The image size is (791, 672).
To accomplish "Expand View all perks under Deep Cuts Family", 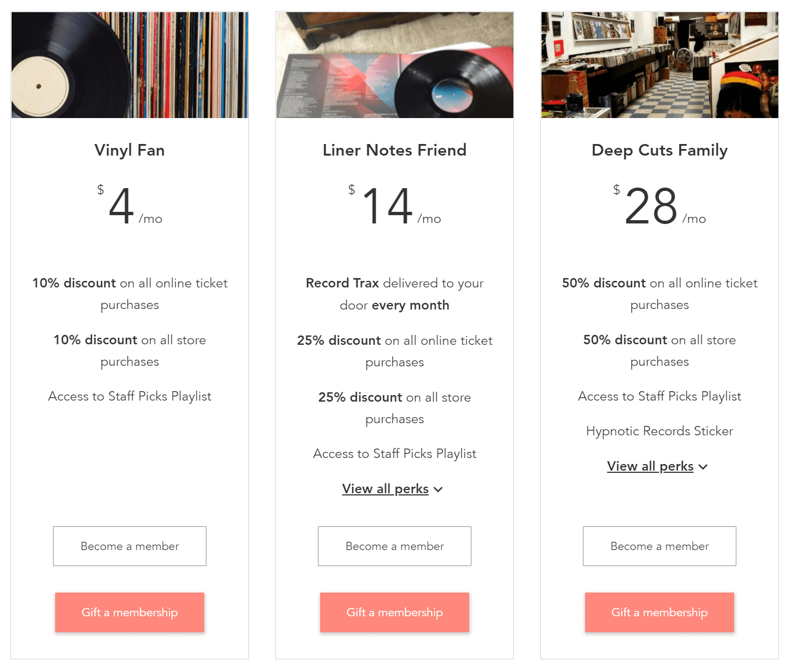I will pos(650,466).
